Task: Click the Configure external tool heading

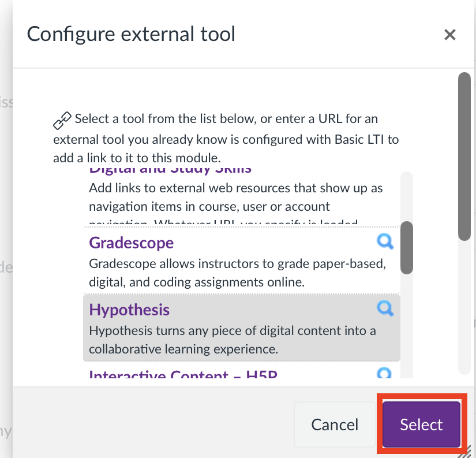Action: [x=131, y=34]
